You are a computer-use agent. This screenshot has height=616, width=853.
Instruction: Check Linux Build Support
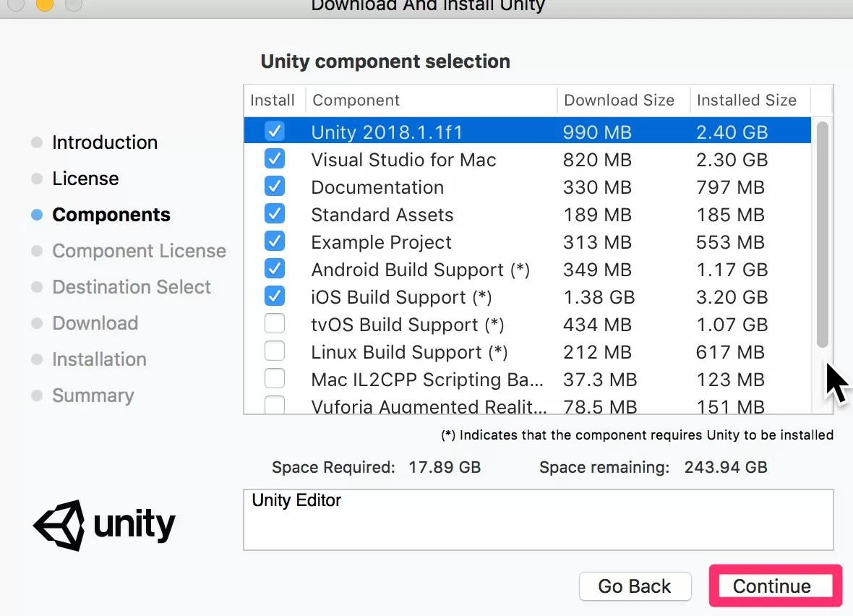(x=275, y=351)
